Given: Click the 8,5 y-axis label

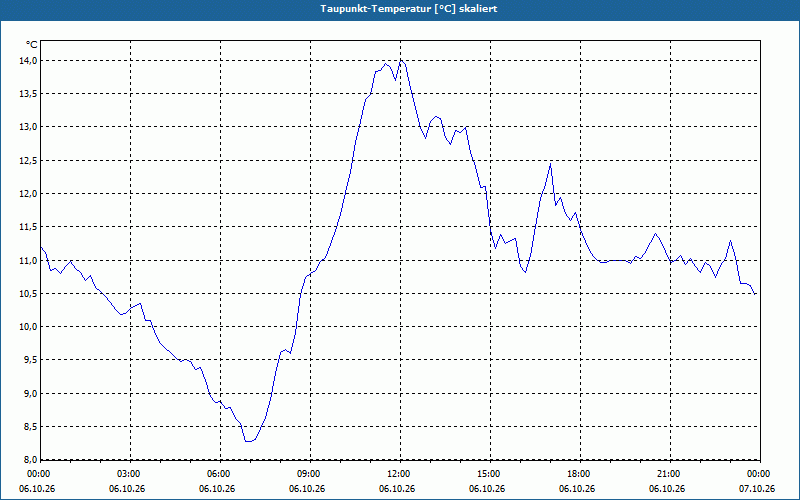Looking at the screenshot, I should click(31, 427).
